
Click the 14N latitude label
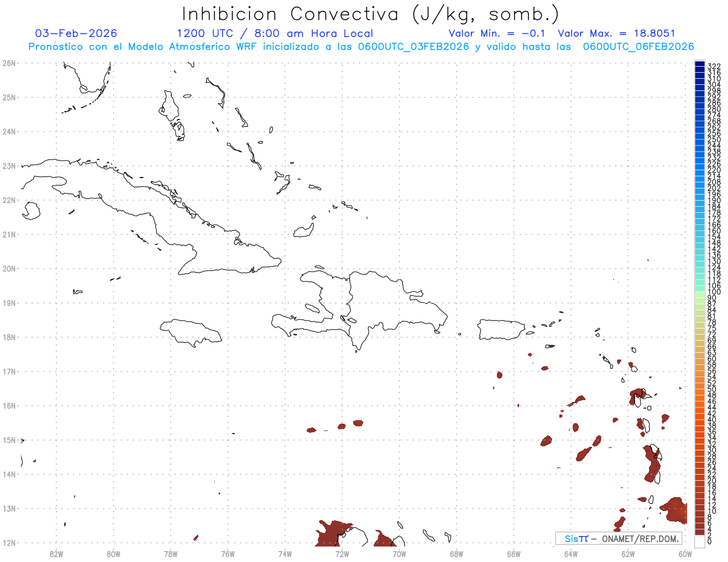pyautogui.click(x=8, y=474)
